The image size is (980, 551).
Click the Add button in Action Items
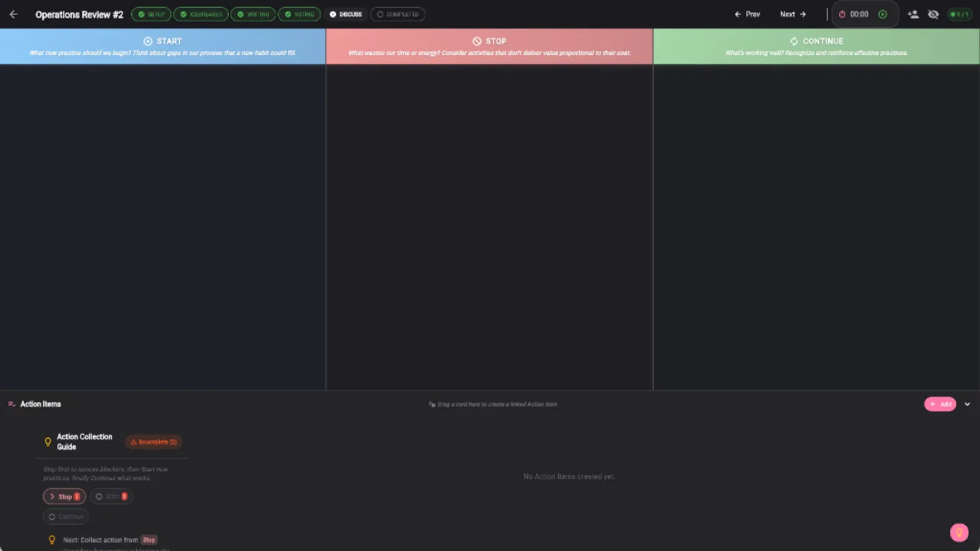[940, 403]
